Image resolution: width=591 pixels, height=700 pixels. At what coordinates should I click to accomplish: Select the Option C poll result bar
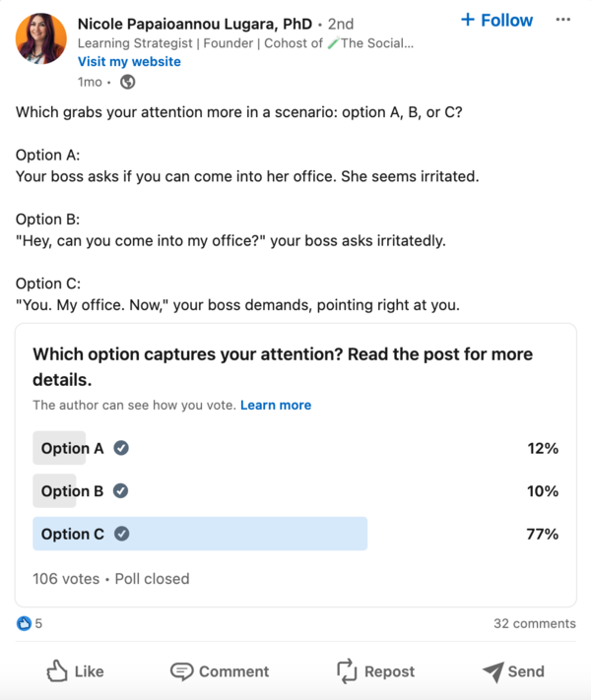point(200,534)
